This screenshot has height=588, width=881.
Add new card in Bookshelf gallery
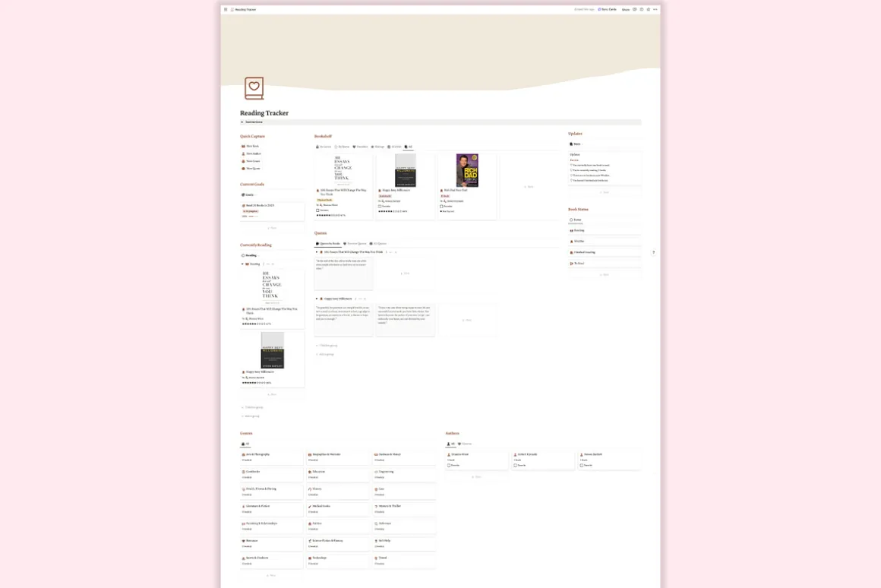tap(529, 187)
